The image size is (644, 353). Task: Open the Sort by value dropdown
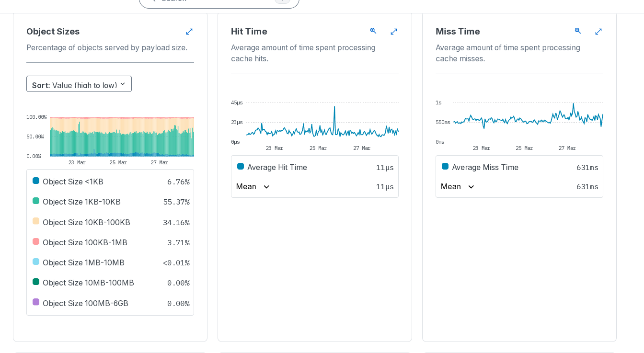[x=79, y=84]
